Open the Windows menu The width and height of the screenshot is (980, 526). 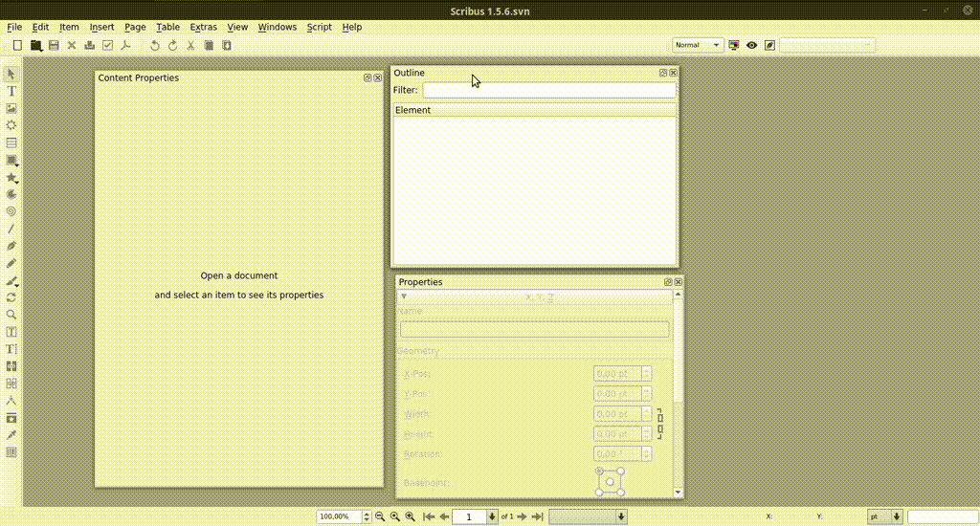click(277, 27)
